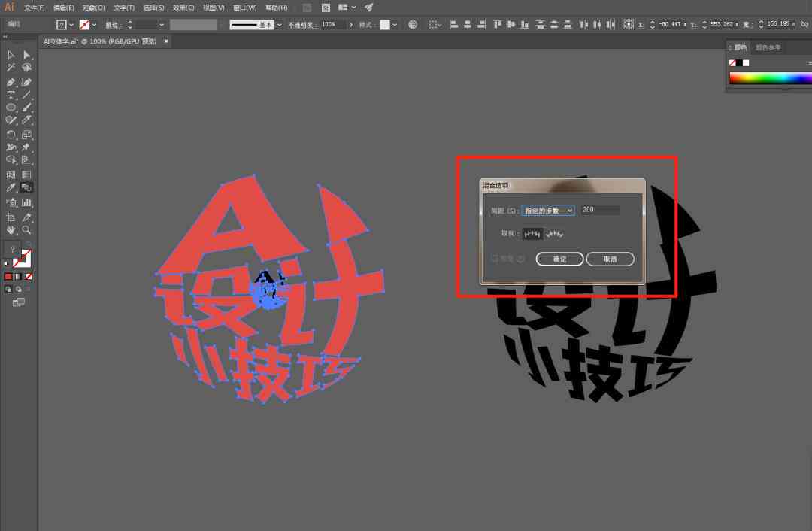The width and height of the screenshot is (812, 531).
Task: Select the Selection (black arrow) tool
Action: 11,55
